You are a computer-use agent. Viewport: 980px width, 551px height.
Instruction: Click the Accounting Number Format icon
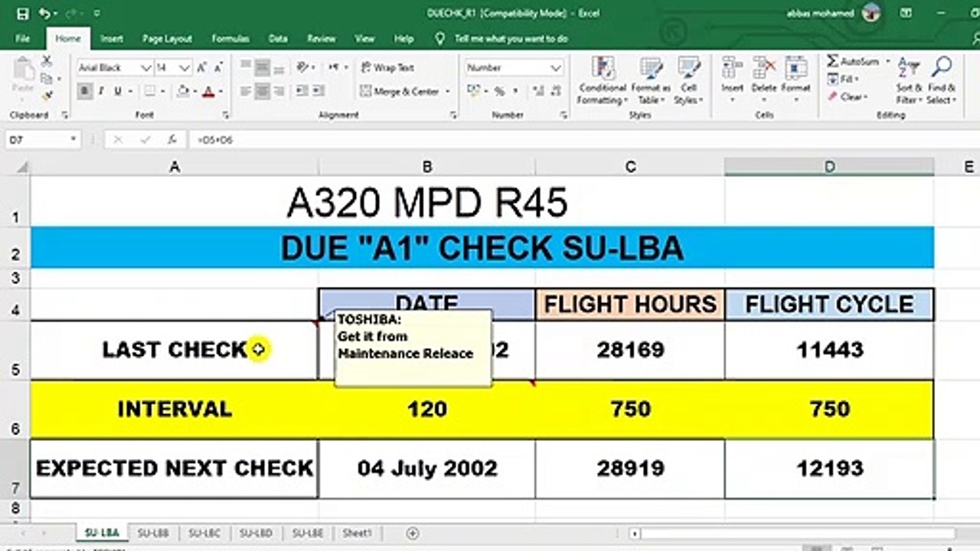473,91
